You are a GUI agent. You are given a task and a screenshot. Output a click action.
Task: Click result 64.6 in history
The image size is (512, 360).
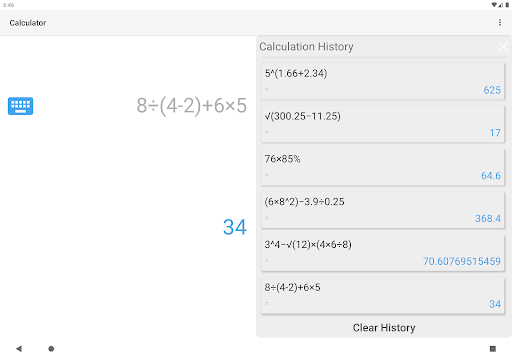point(491,176)
